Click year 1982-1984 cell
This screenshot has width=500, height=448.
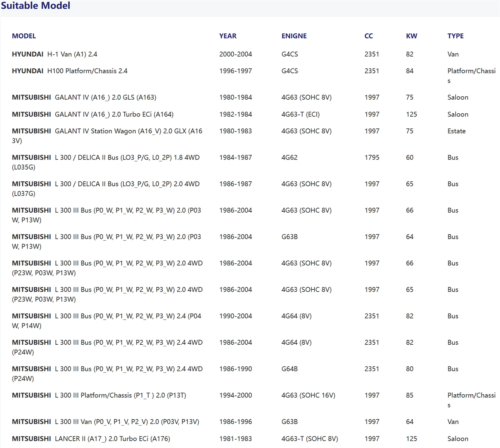[x=236, y=114]
